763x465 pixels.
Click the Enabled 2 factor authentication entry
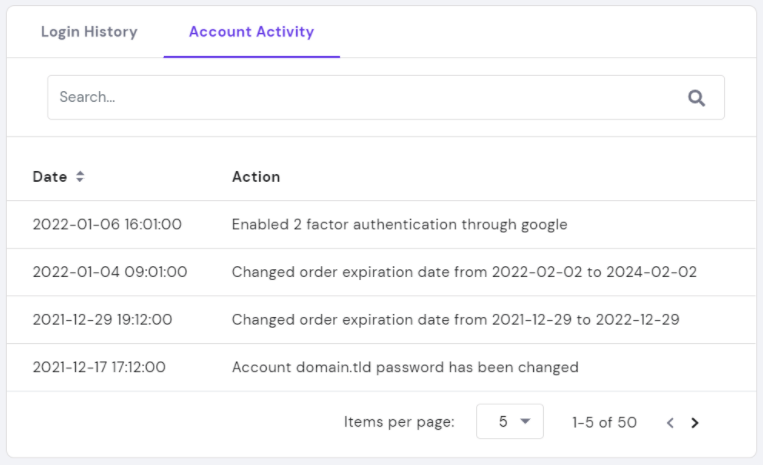coord(399,224)
